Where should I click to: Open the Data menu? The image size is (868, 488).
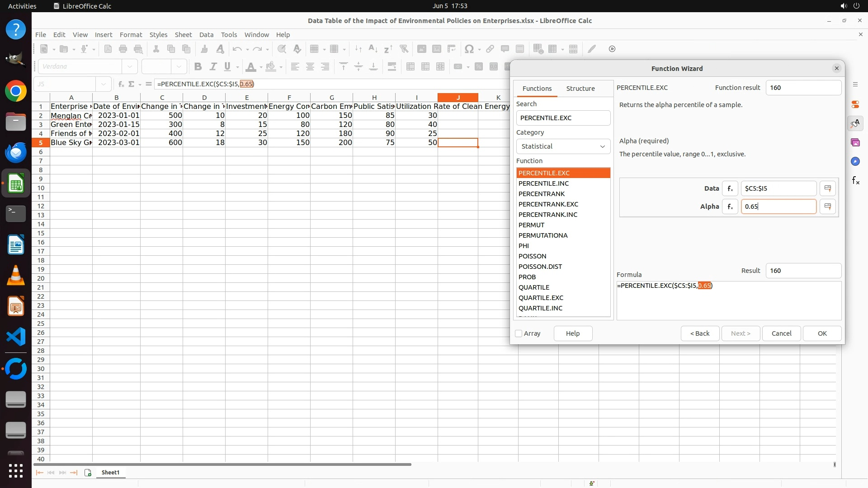coord(206,35)
